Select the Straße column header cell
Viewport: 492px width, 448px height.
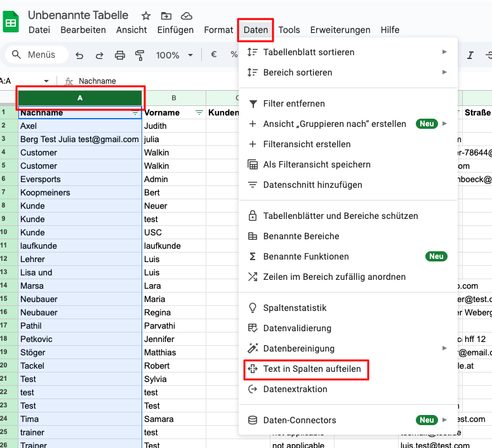point(477,112)
